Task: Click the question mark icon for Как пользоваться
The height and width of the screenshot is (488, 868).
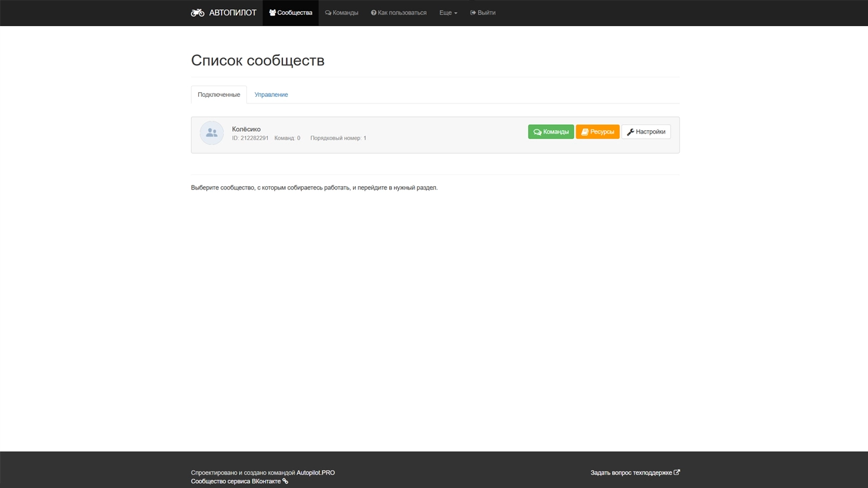Action: 374,13
